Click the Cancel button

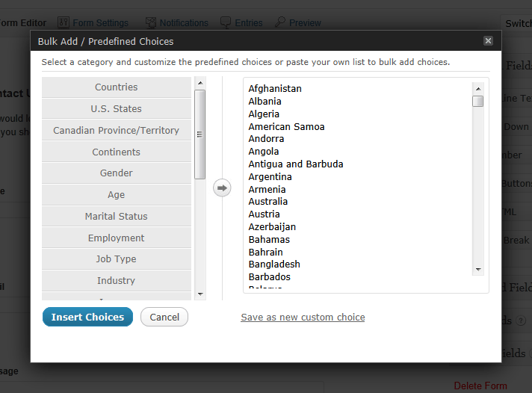pos(164,317)
